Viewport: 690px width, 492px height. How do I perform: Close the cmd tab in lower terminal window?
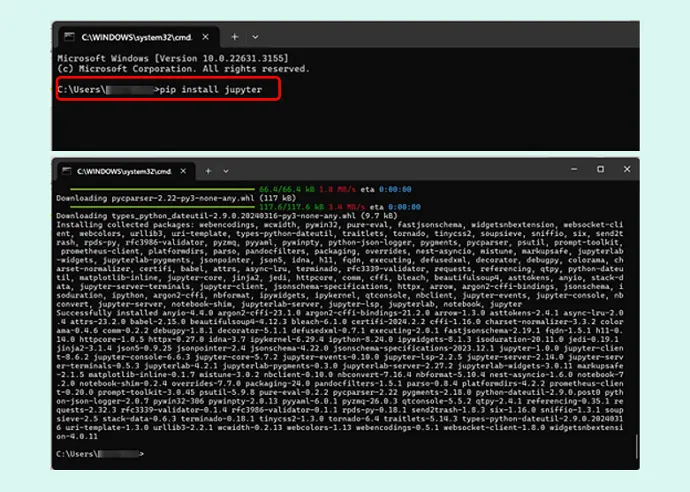click(x=184, y=171)
